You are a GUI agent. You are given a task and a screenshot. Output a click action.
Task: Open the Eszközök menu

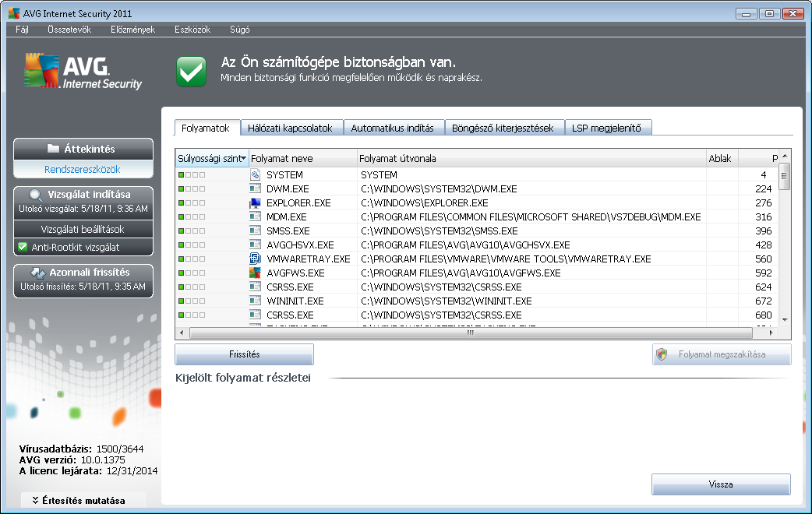192,30
